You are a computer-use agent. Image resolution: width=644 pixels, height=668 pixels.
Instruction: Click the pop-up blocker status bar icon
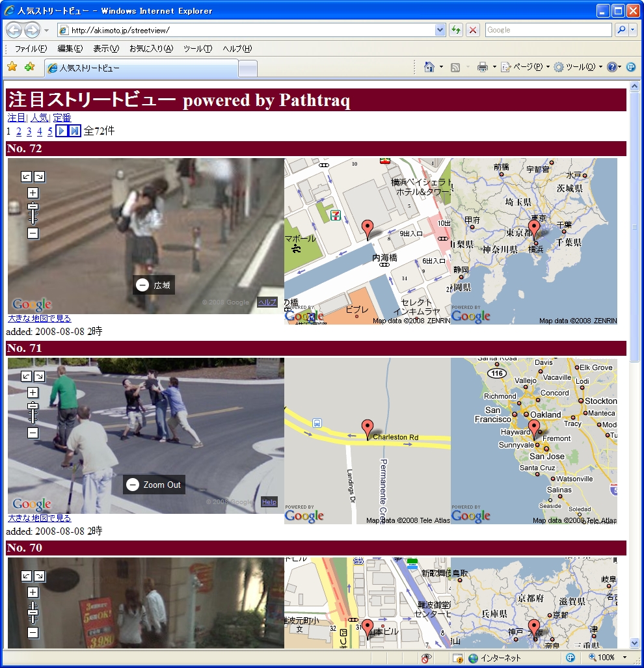pos(457,658)
